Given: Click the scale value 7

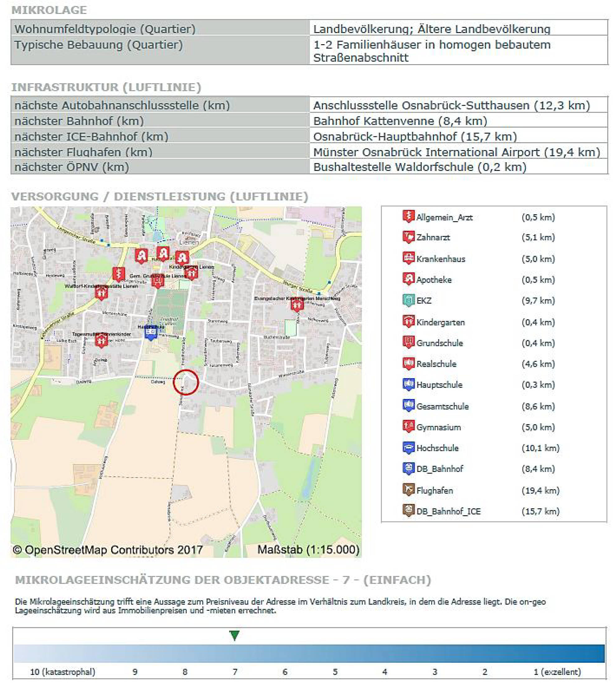Looking at the screenshot, I should click(235, 672).
